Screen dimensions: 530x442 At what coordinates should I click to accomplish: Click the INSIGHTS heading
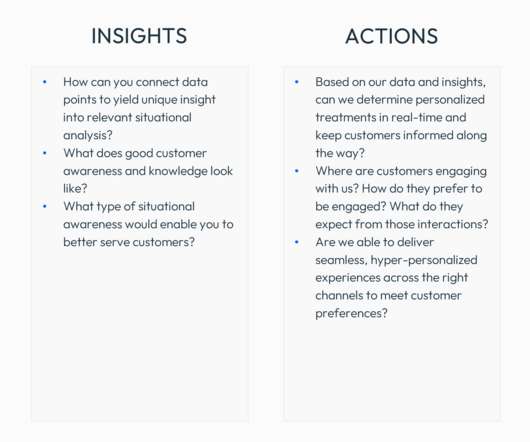pyautogui.click(x=139, y=36)
